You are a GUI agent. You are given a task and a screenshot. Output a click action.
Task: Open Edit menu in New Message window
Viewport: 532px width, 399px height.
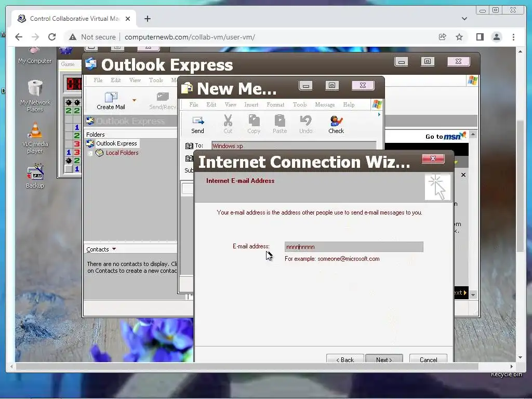pyautogui.click(x=211, y=104)
